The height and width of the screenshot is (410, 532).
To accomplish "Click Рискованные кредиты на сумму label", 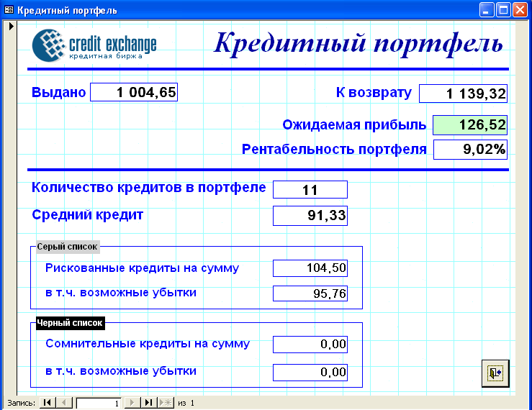I will [142, 268].
